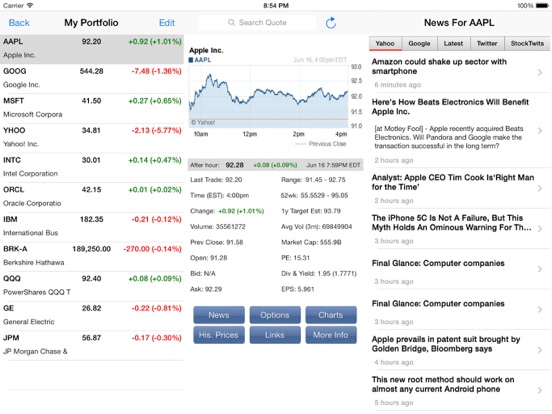Open chevron for Android root method article

540,390
